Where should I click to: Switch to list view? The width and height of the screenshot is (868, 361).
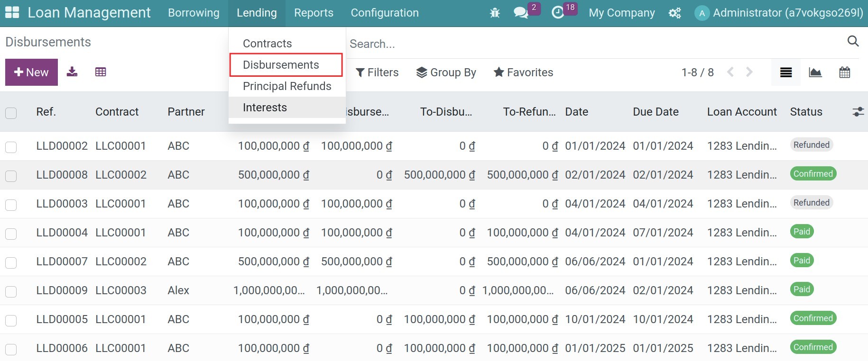(x=786, y=72)
